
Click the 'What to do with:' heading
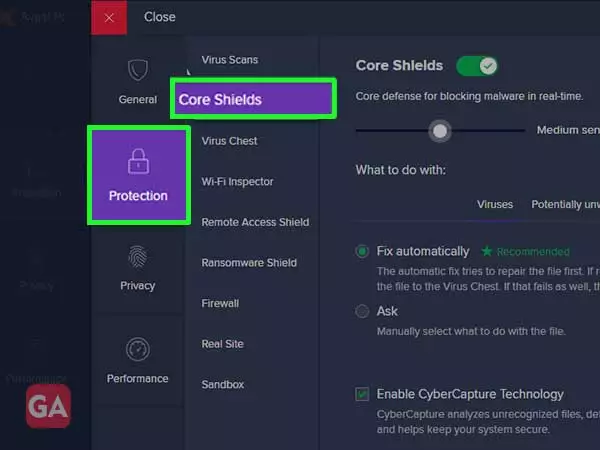click(401, 170)
